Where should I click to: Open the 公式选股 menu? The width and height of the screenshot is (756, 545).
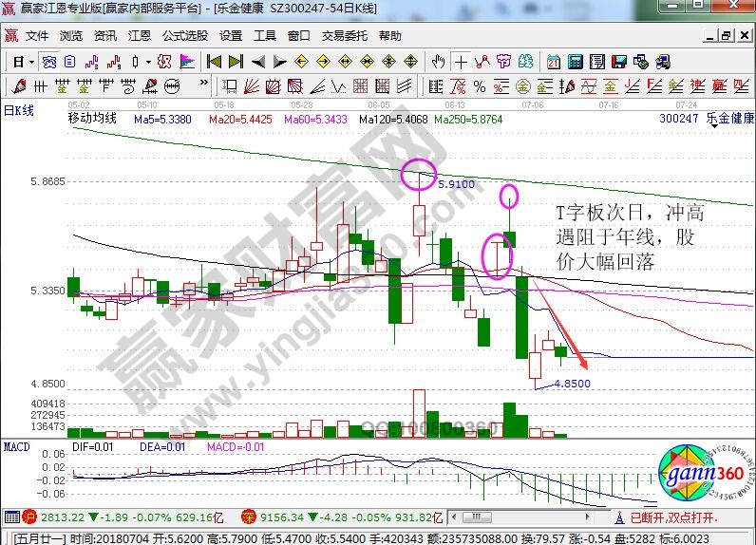[x=184, y=36]
